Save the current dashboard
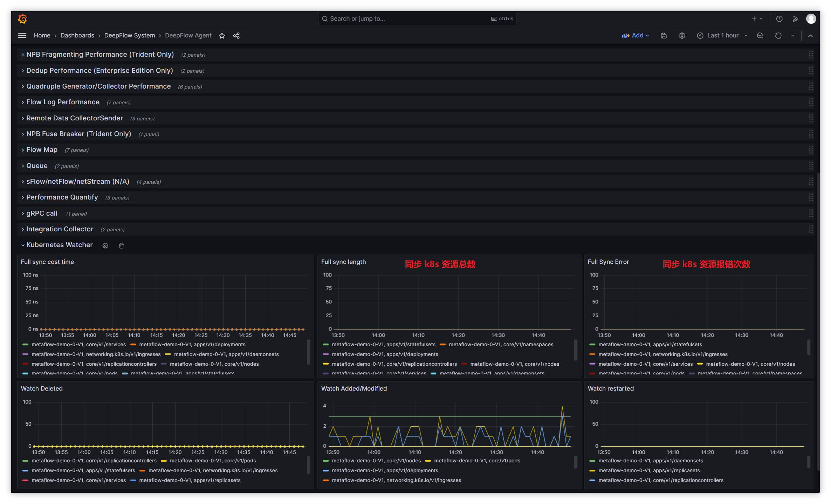831x504 pixels. [664, 35]
